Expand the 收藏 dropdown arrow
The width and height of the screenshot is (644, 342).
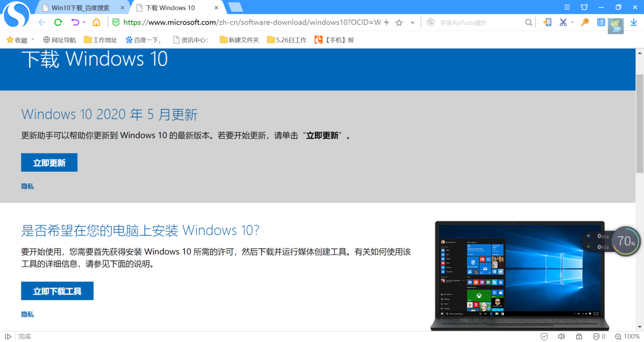point(33,40)
